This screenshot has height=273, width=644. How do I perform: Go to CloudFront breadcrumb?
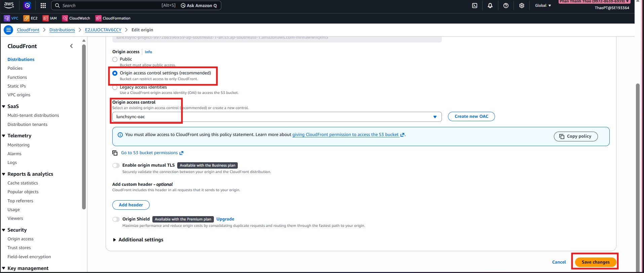pyautogui.click(x=28, y=30)
